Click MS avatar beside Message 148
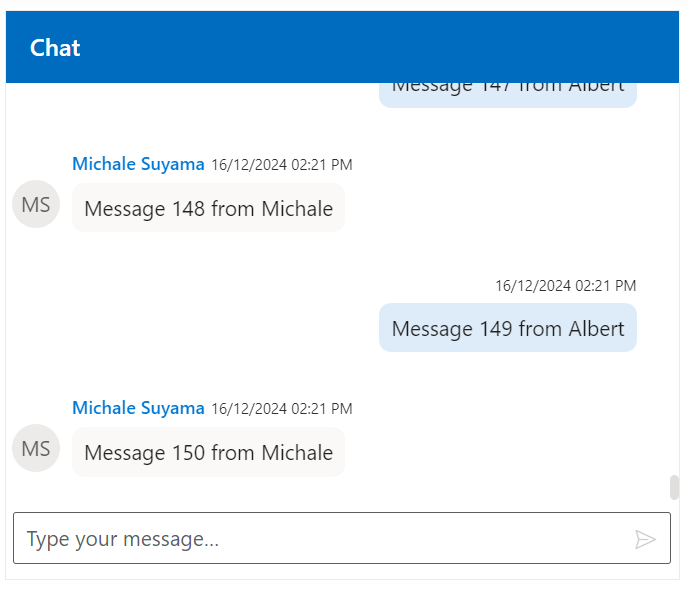 pos(36,205)
